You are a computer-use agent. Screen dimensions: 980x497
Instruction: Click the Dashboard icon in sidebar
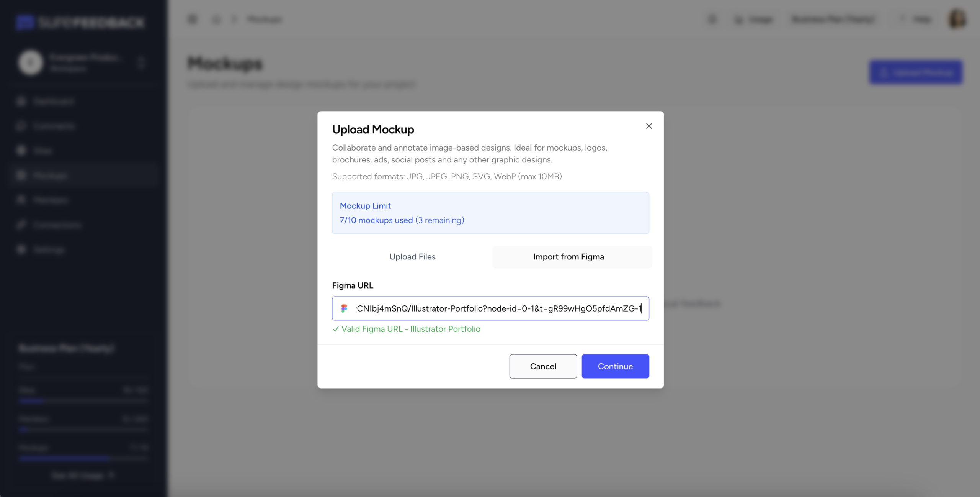point(21,101)
